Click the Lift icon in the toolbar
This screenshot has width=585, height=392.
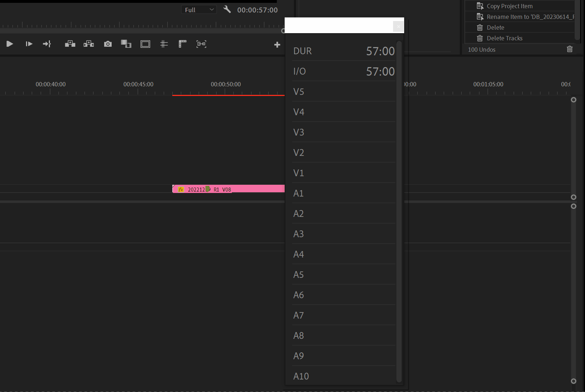(x=70, y=44)
